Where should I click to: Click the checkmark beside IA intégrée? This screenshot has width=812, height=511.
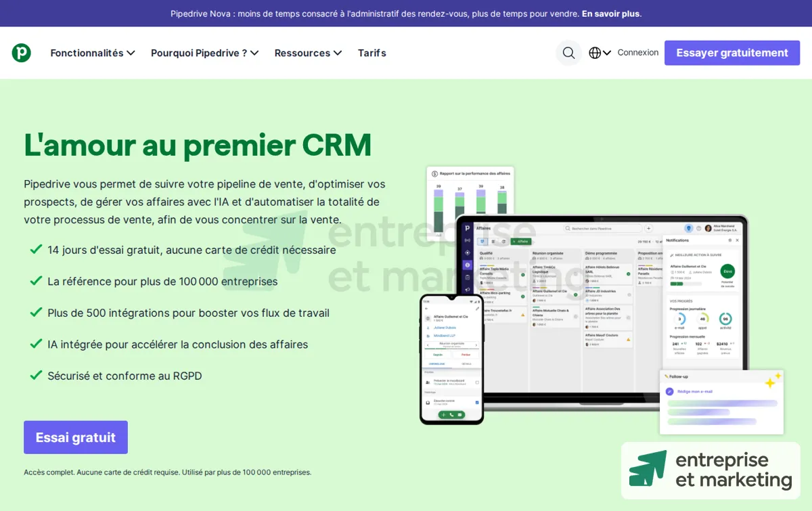[x=36, y=344]
